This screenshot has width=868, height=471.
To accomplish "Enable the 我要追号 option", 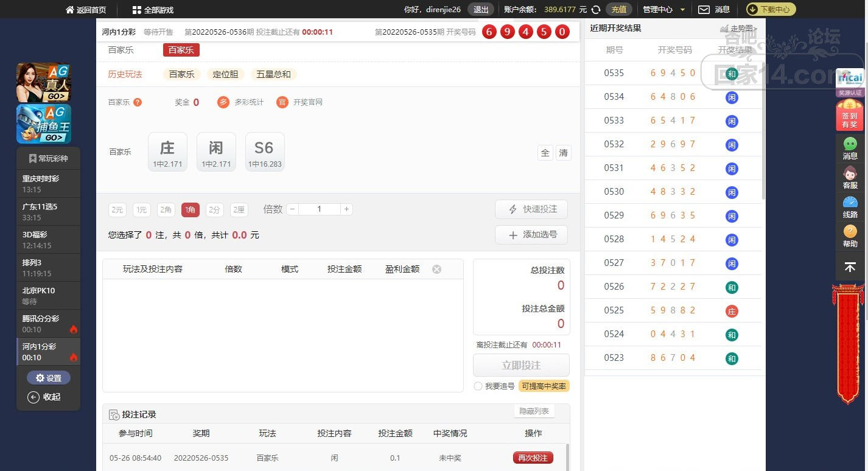I will pos(478,386).
